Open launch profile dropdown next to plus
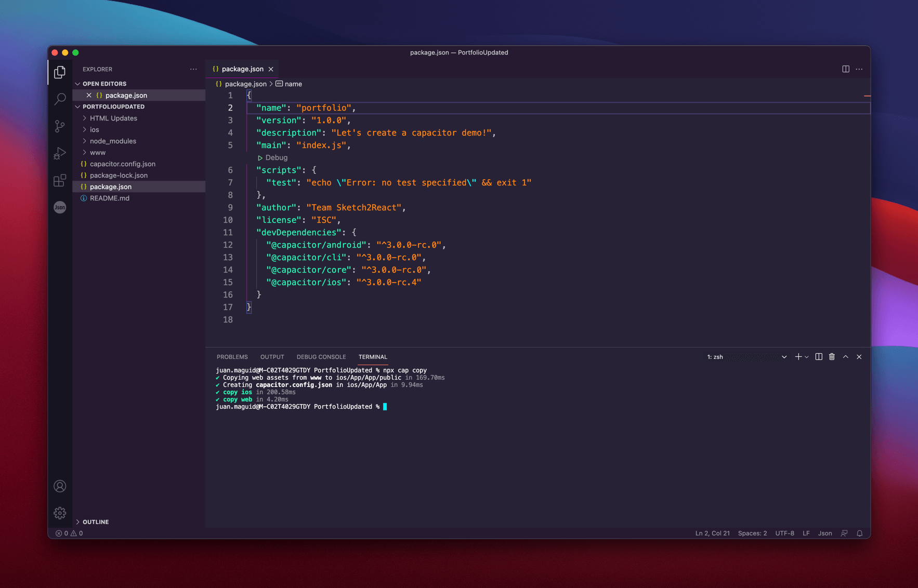 807,357
